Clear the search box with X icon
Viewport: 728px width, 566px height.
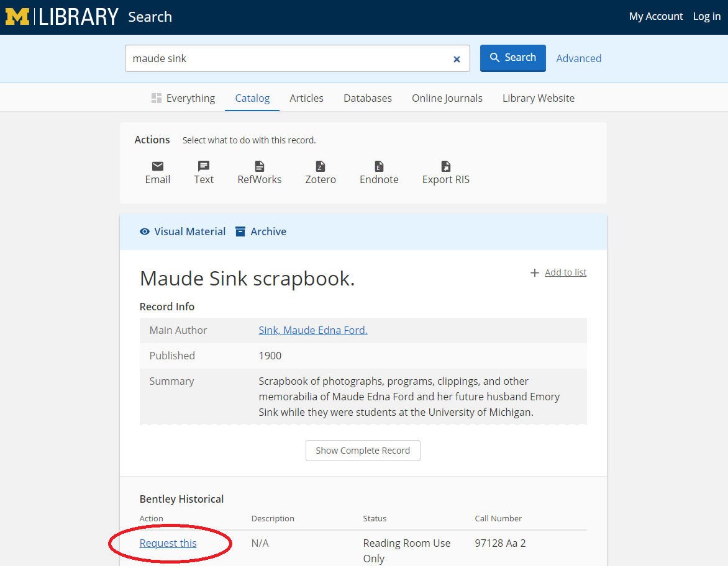[457, 59]
